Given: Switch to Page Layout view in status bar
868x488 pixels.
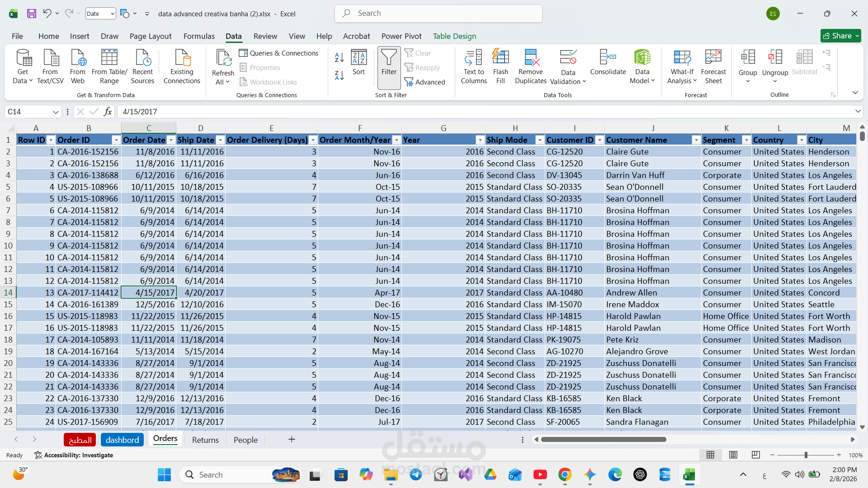Looking at the screenshot, I should point(733,455).
